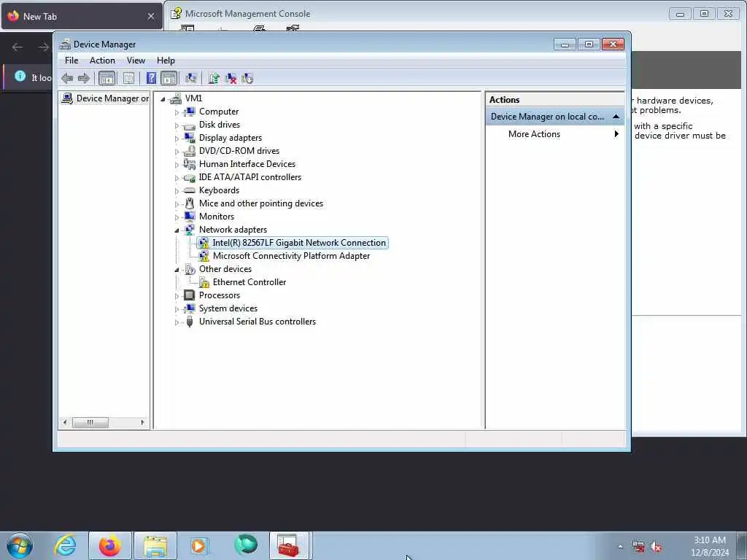Viewport: 747px width, 560px height.
Task: Collapse the VM1 root node
Action: (x=163, y=99)
